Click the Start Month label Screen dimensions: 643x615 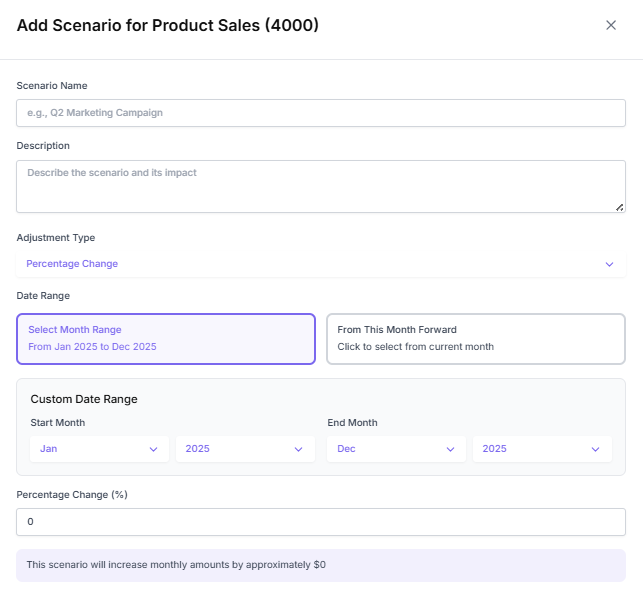pos(58,423)
